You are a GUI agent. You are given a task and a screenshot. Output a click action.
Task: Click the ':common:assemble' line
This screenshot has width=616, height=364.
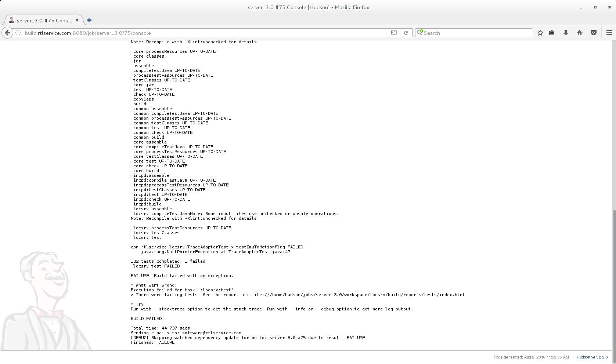pyautogui.click(x=151, y=109)
